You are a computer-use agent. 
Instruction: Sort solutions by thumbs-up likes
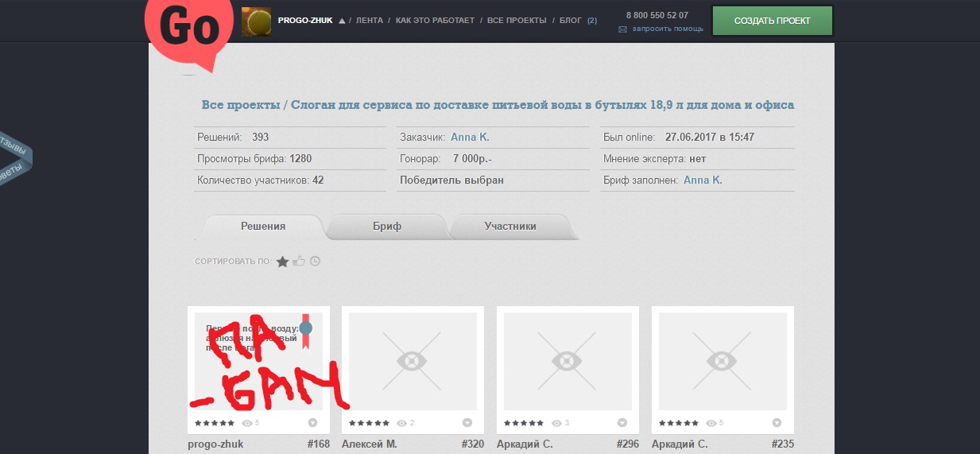point(299,261)
